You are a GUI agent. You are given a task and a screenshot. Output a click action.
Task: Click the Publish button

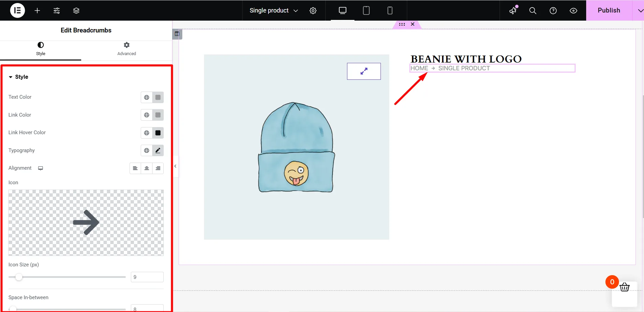tap(608, 10)
